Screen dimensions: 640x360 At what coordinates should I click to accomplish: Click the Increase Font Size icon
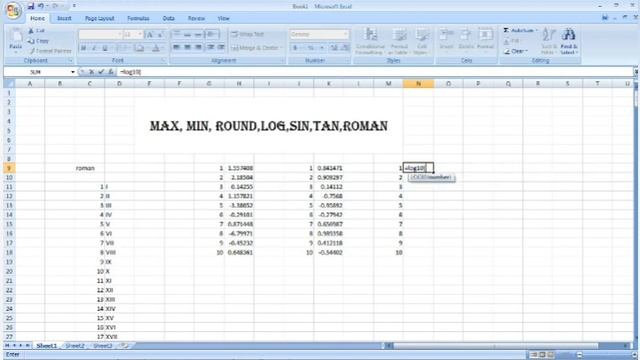(x=150, y=35)
